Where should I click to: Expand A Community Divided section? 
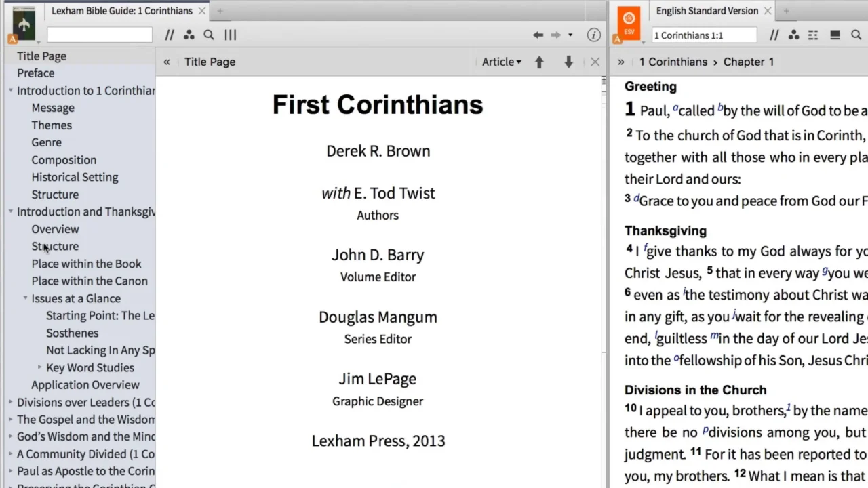click(x=11, y=454)
